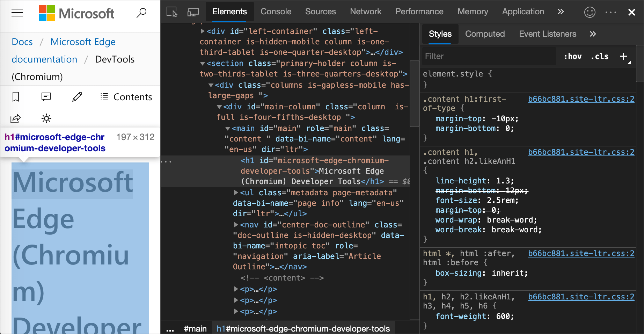This screenshot has height=334, width=644.
Task: Switch to the Console tab
Action: [x=276, y=12]
